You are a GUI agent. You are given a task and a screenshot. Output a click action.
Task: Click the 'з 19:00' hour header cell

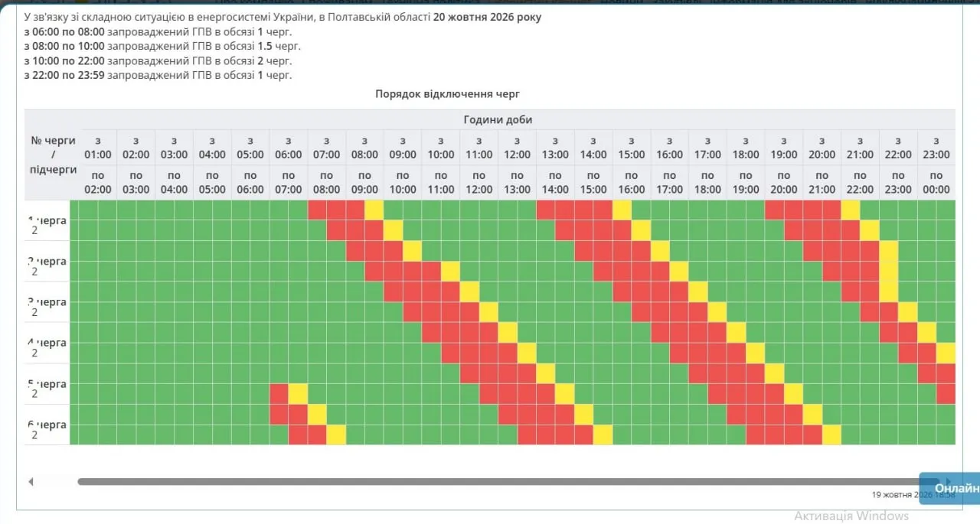click(x=784, y=148)
